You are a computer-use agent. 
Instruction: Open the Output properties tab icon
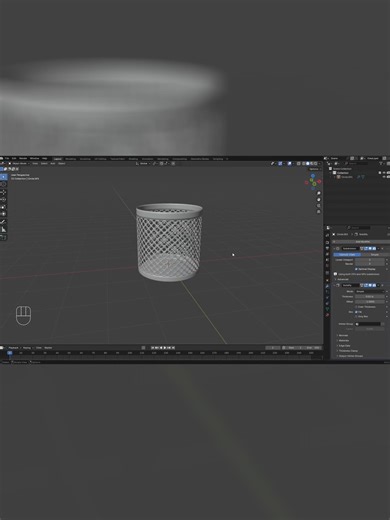point(327,248)
